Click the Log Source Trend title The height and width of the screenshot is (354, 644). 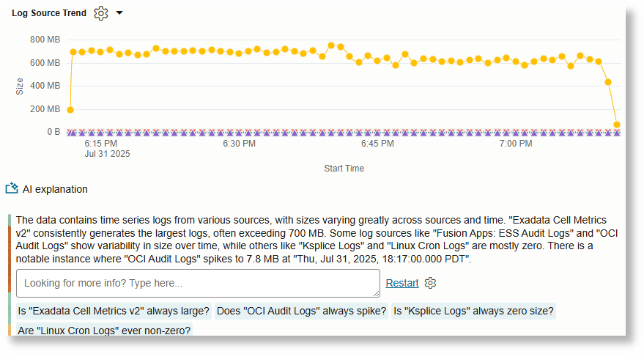click(49, 13)
